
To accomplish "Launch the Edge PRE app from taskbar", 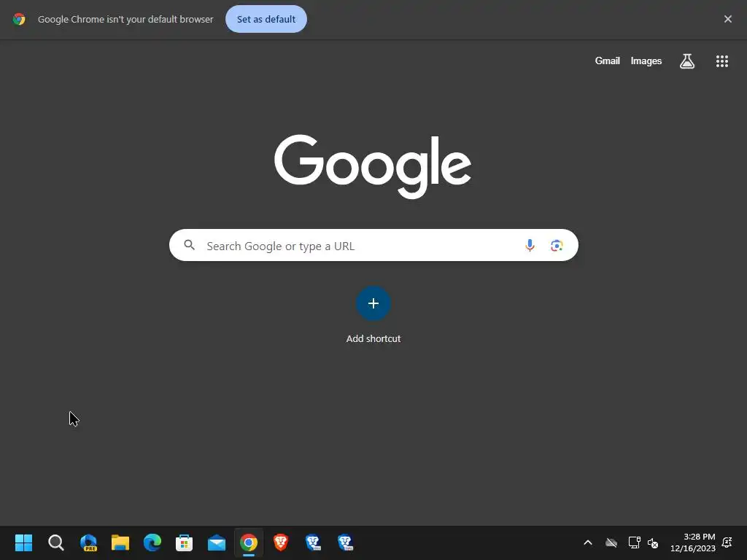I will click(88, 542).
